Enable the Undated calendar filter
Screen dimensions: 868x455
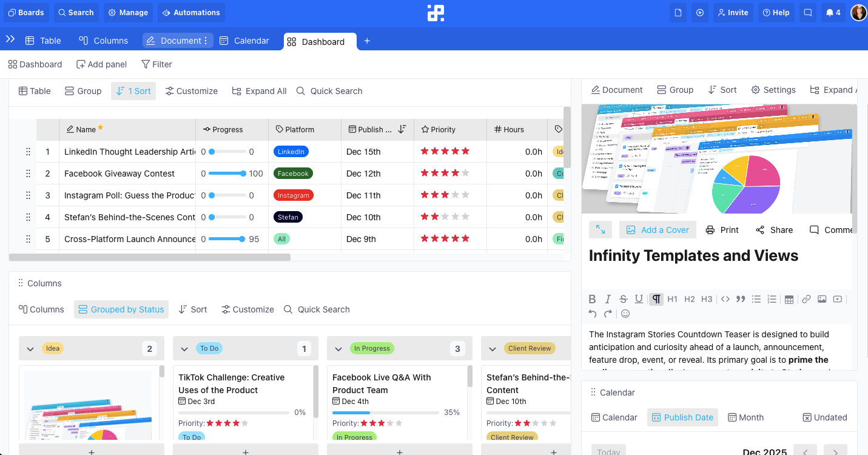tap(824, 417)
